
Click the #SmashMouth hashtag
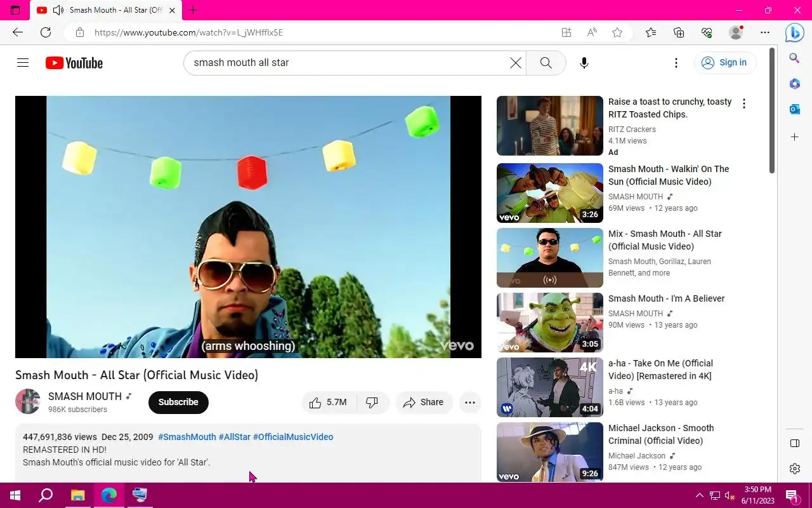point(187,437)
